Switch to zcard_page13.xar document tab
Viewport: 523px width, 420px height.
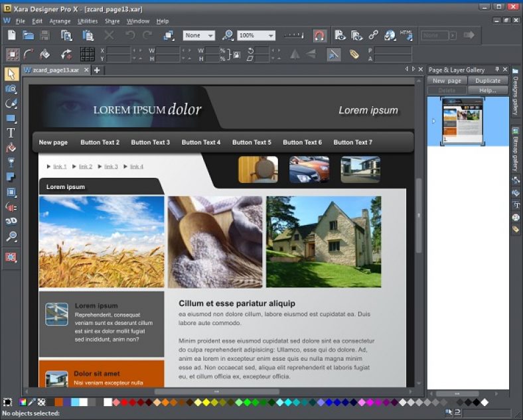56,70
